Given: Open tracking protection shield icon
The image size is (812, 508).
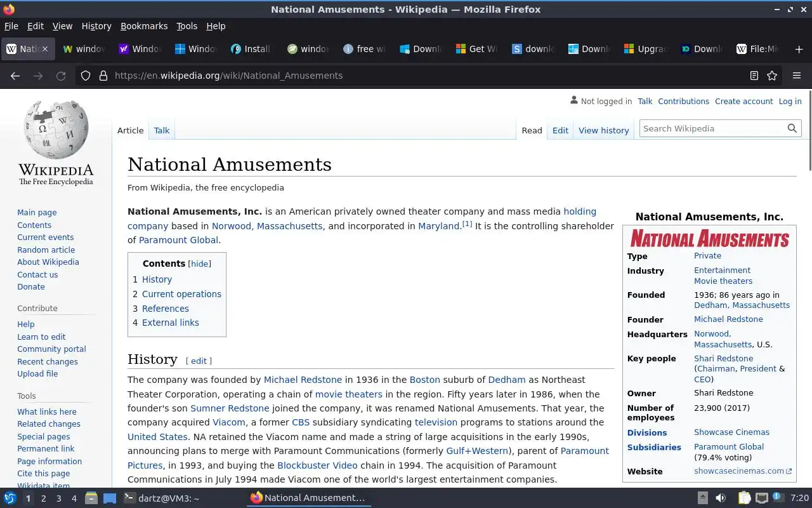Looking at the screenshot, I should (x=86, y=76).
